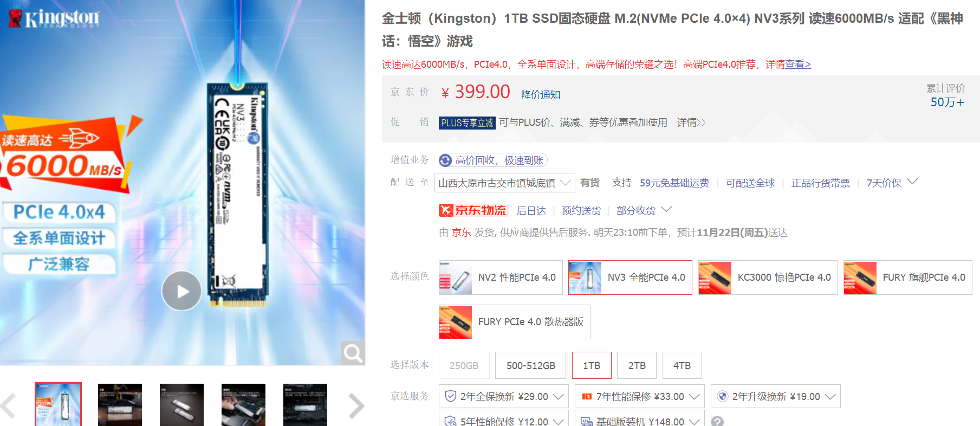Viewport: 980px width, 426px height.
Task: Open the magnifier zoom icon on product image
Action: coord(353,353)
